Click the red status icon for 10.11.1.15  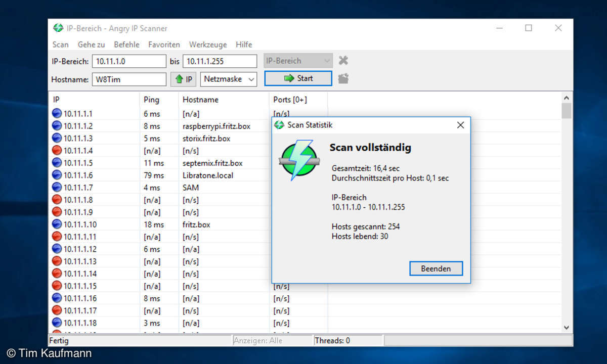point(57,286)
